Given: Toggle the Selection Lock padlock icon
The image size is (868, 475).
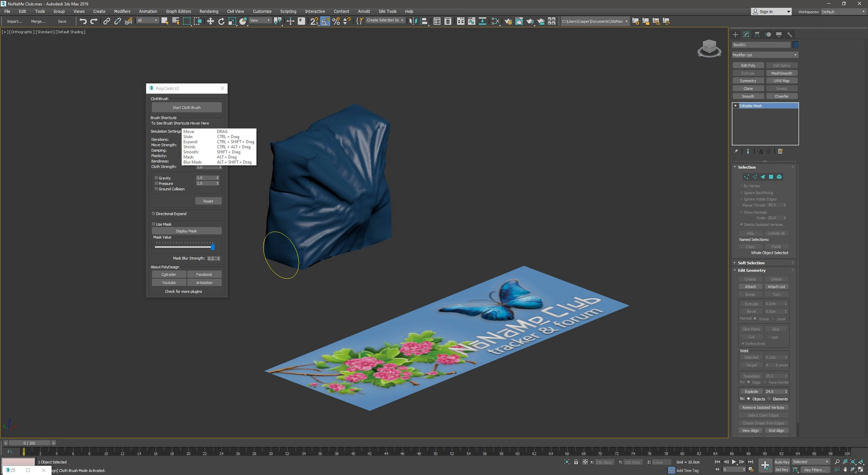Looking at the screenshot, I should pyautogui.click(x=576, y=462).
